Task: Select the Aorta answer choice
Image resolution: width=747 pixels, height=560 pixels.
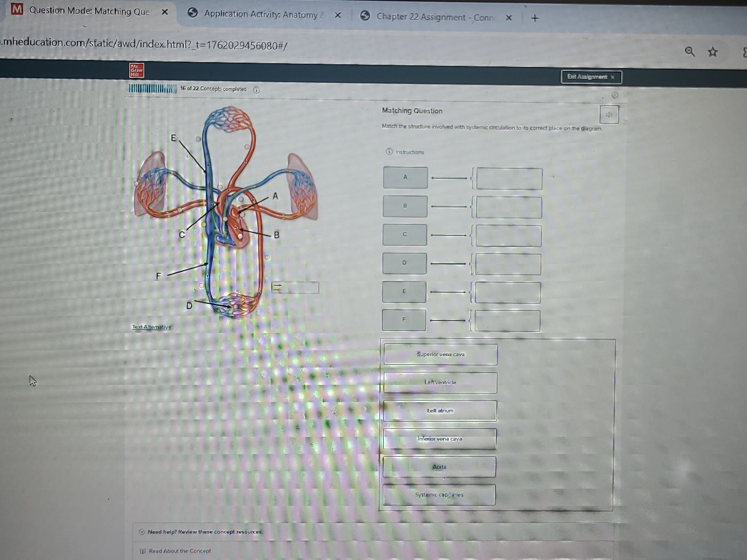Action: click(x=439, y=466)
